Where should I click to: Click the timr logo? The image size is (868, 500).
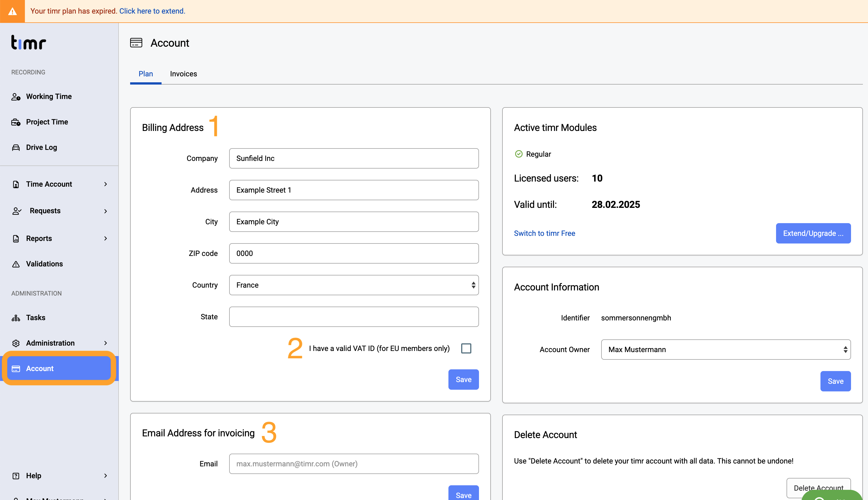click(x=29, y=43)
